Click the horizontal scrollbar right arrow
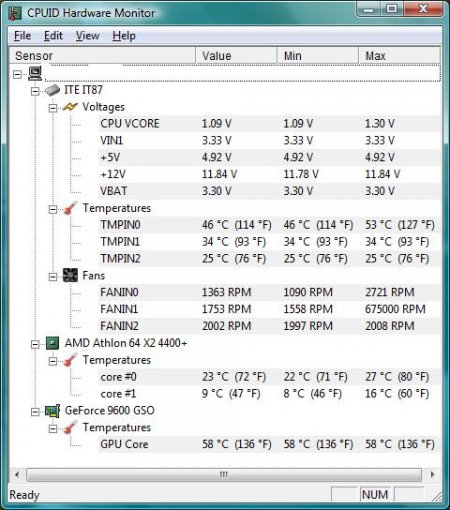450x510 pixels. (432, 474)
